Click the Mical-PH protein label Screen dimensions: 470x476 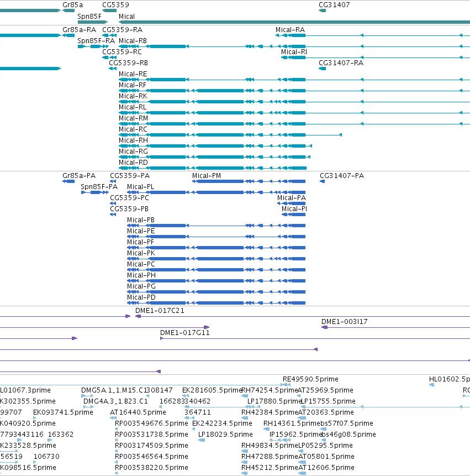(x=141, y=275)
